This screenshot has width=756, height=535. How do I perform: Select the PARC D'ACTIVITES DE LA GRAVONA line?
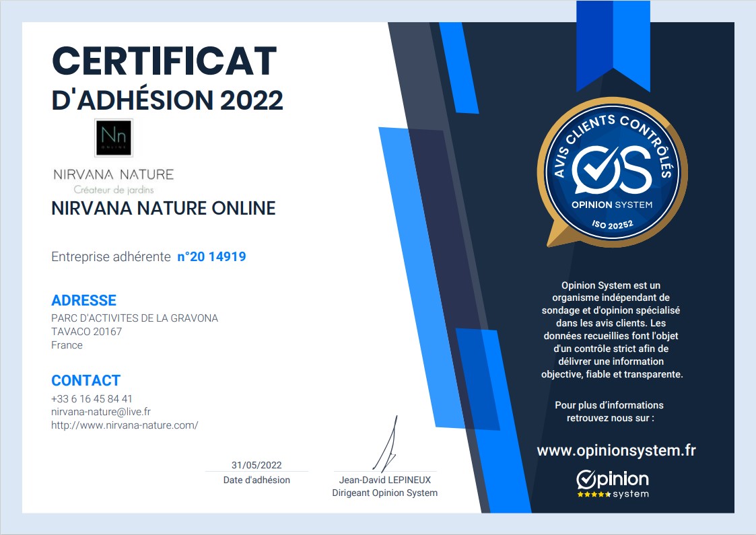pos(135,318)
